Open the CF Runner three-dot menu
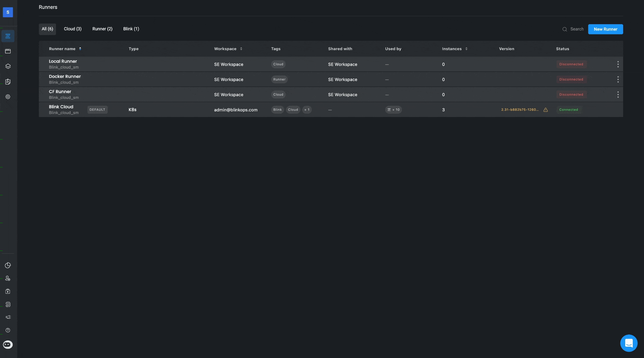The image size is (644, 358). point(618,95)
